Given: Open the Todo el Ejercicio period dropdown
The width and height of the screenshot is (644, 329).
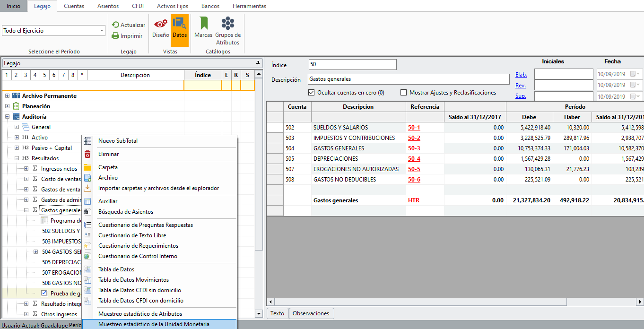Looking at the screenshot, I should tap(102, 31).
